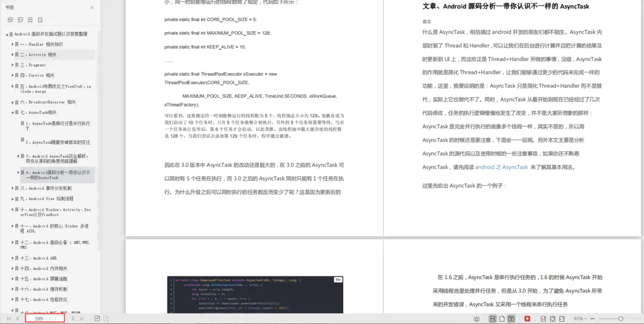The image size is (644, 324).
Task: Click text MAXIMUM_POOL_SIZE = 128 code line
Action: [x=217, y=33]
